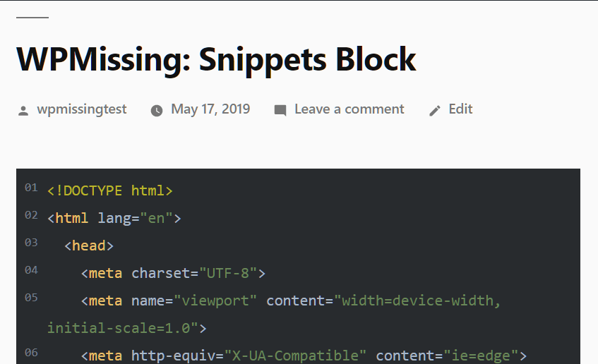Click line number 03 in code block
The image size is (598, 364).
point(31,243)
